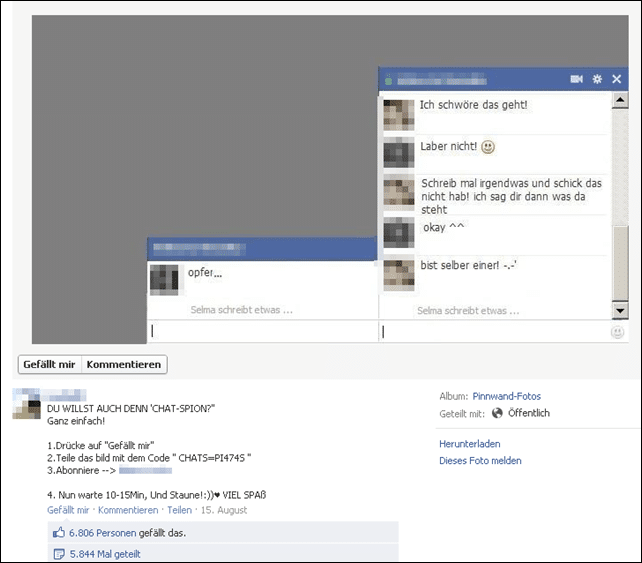642x563 pixels.
Task: Click the chat scrollbar up arrow
Action: tap(620, 100)
